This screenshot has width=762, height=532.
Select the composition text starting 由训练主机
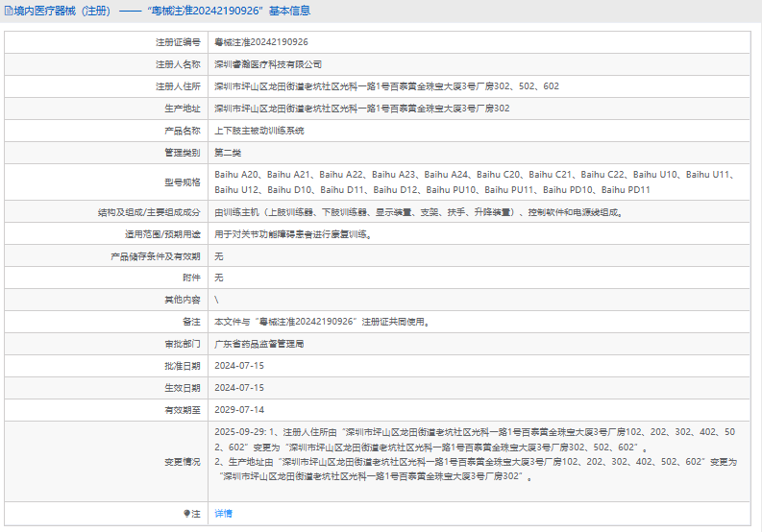coord(419,212)
